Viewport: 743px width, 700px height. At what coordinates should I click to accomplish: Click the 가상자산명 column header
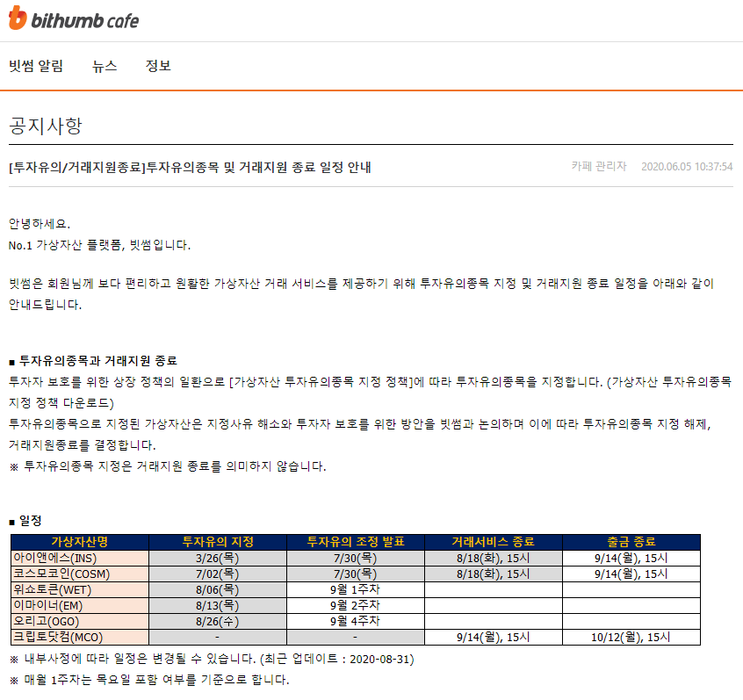80,542
